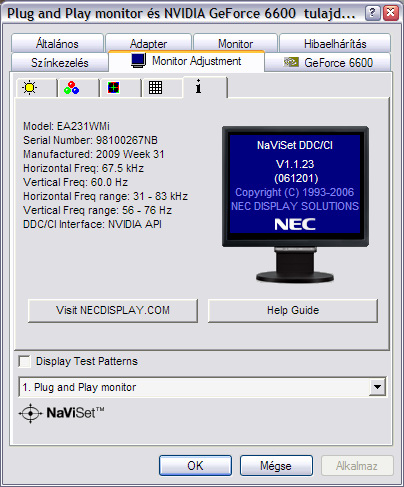
Task: Switch to the Hibaelhárítás tab
Action: point(335,43)
